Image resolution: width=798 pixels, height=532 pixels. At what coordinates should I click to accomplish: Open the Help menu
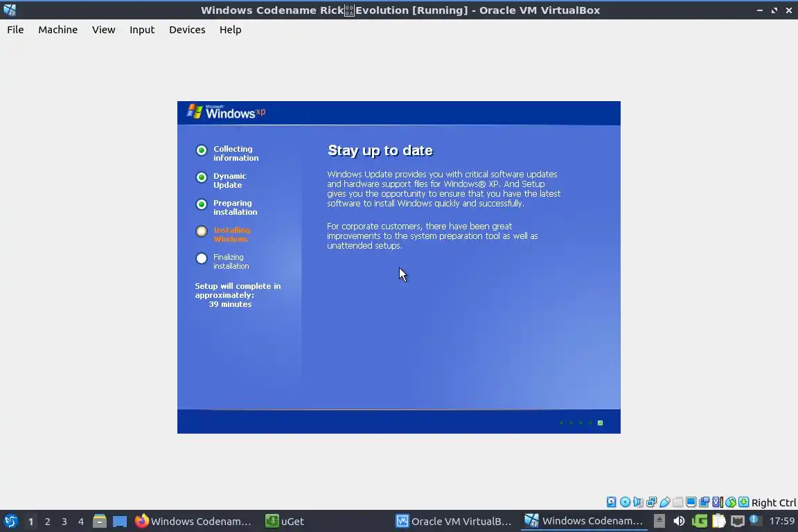pyautogui.click(x=230, y=30)
